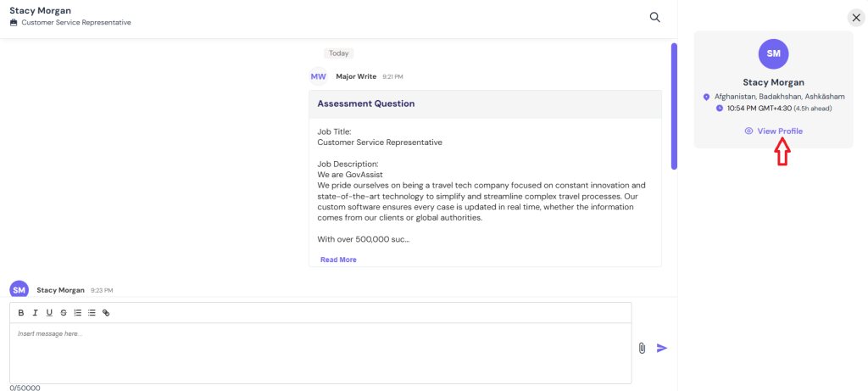Click the Stacy Morgan chat header name
Screen dimensions: 868x391
click(40, 10)
